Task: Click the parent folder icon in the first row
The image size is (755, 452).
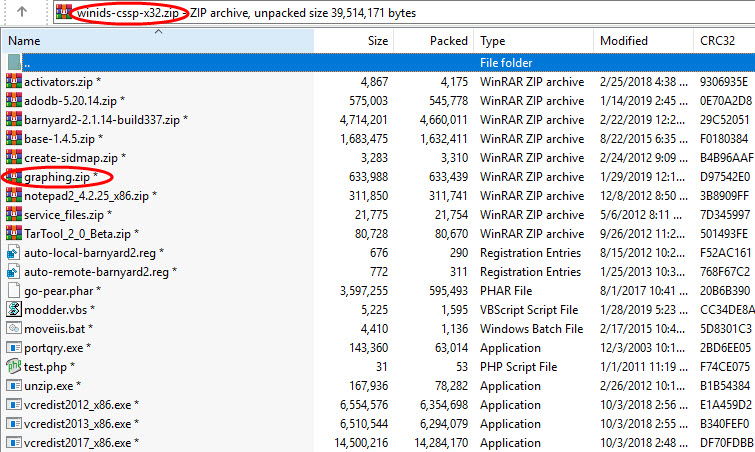Action: coord(13,62)
